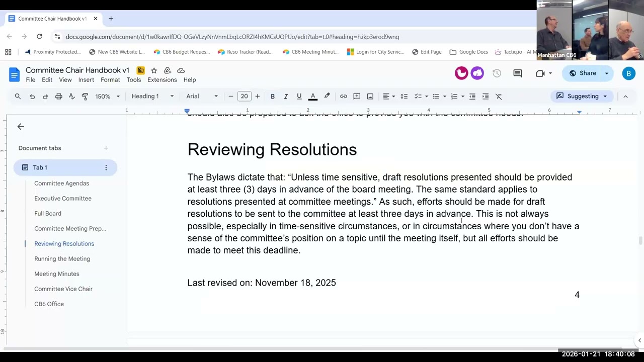Open version history clock icon
Screen dimensions: 644x362
pos(497,73)
